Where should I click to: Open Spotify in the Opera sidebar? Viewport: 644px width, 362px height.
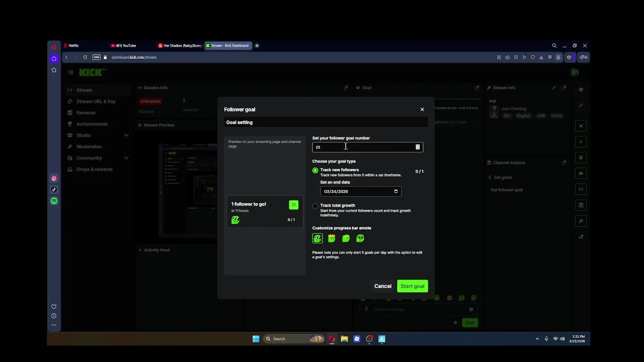tap(54, 201)
